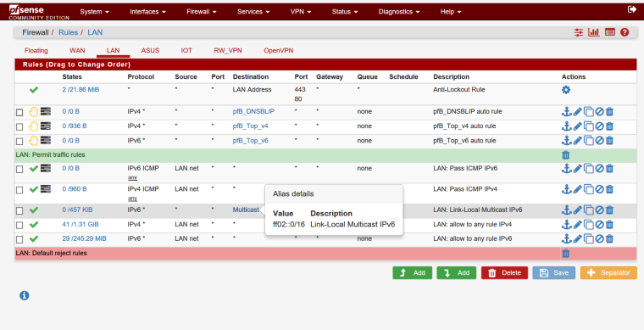Expand the Services menu
The image size is (644, 330).
coord(253,12)
